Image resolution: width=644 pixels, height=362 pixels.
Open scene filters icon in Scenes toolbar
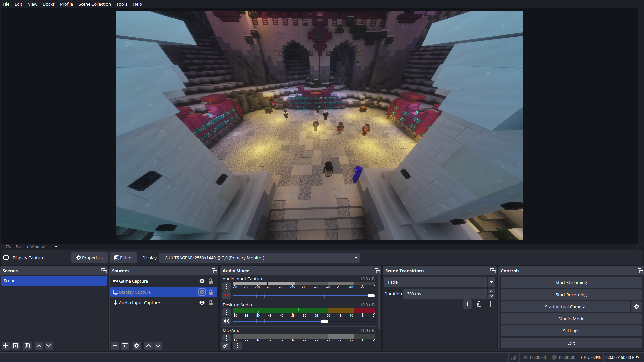27,346
